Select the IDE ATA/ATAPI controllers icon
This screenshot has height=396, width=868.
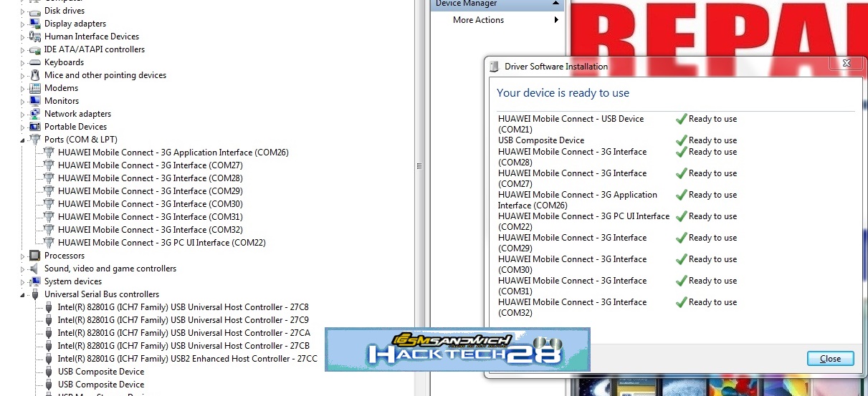pyautogui.click(x=34, y=49)
